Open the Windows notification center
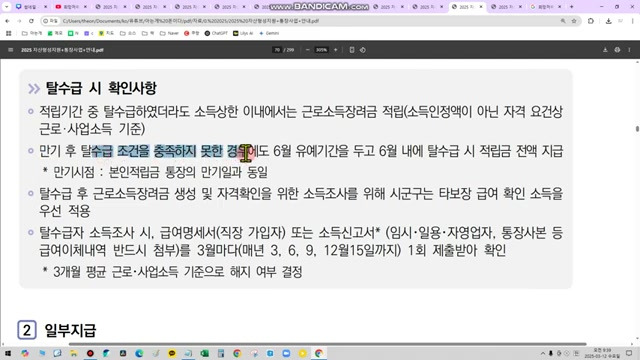 629,353
